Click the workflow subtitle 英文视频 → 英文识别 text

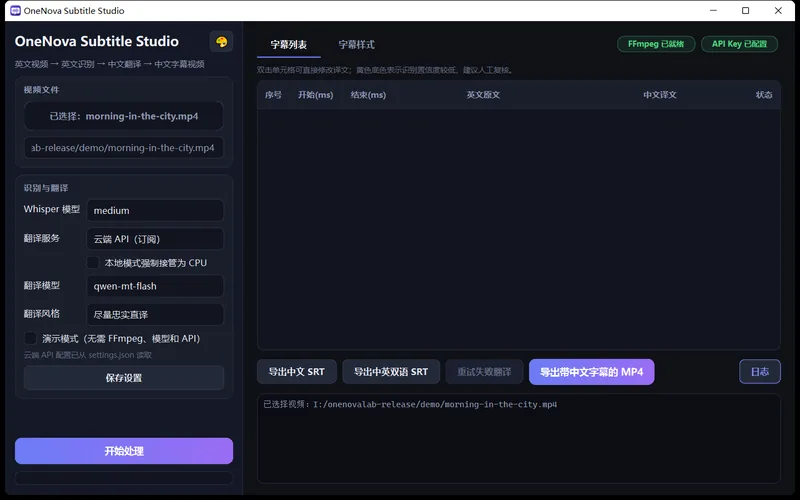click(110, 64)
